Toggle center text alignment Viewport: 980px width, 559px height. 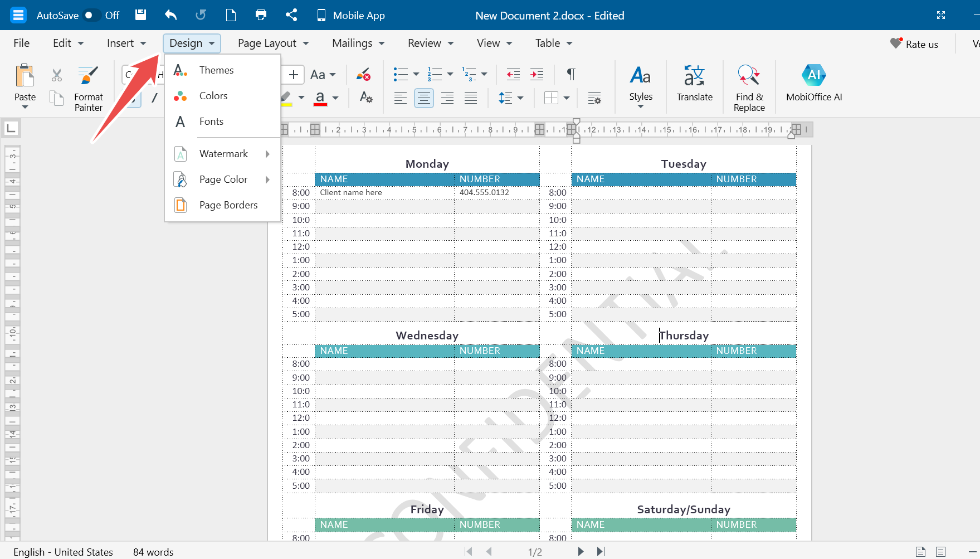[423, 98]
